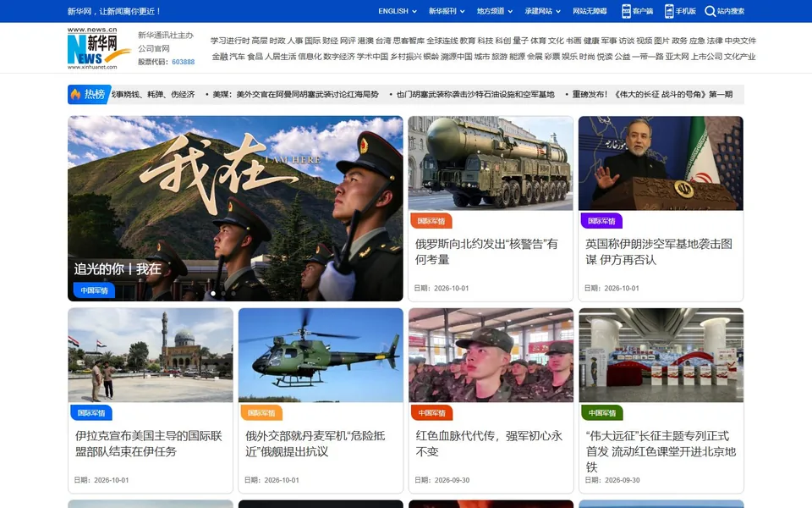Open article 伊拉克宣布美国主导的国际联盟部队结束在伊任务
This screenshot has height=508, width=812.
pos(149,443)
